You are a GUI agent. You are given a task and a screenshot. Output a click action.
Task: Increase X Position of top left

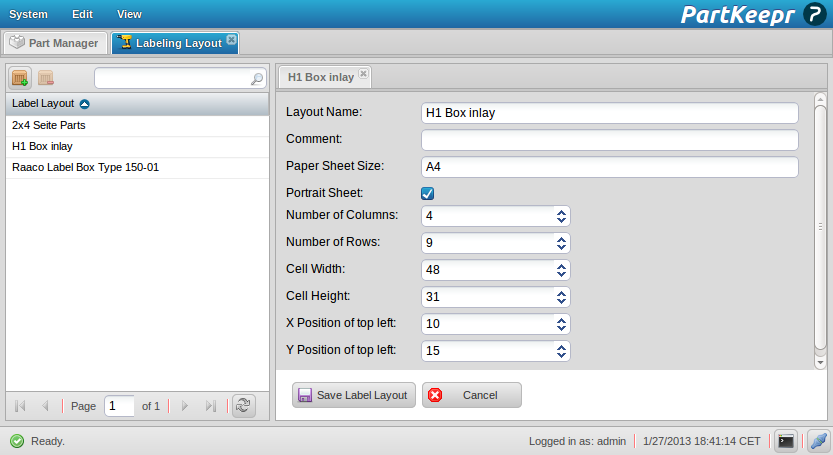[562, 320]
